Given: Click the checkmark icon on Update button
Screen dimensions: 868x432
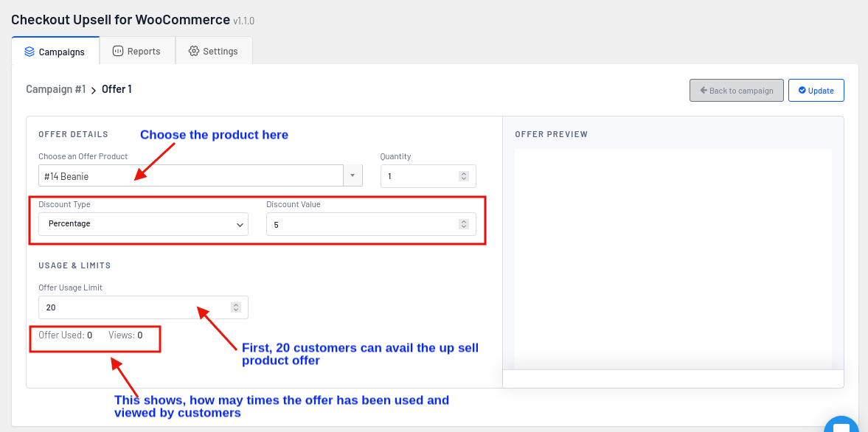Looking at the screenshot, I should tap(802, 90).
